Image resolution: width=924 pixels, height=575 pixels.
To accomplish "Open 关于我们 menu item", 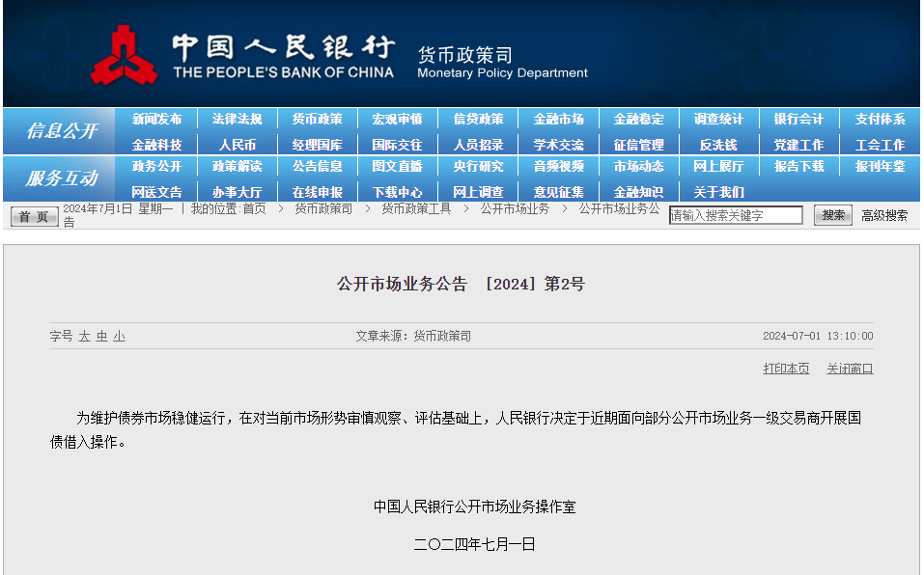I will coord(718,192).
